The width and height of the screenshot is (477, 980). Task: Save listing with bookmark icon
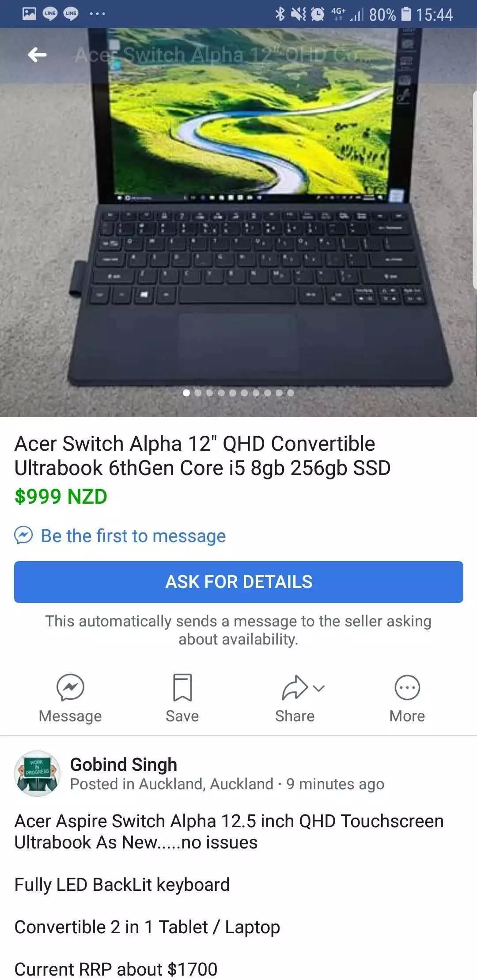(182, 687)
